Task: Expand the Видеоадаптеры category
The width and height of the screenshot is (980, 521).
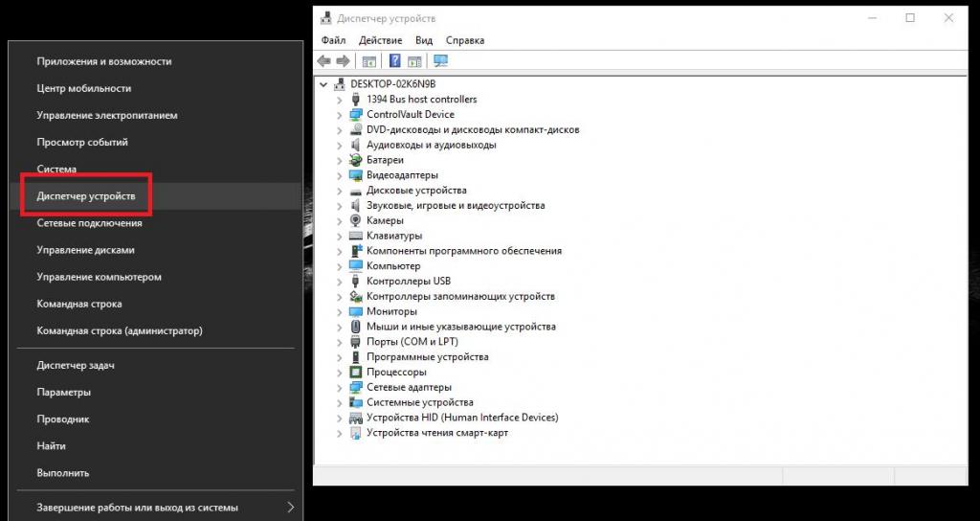Action: coord(340,175)
